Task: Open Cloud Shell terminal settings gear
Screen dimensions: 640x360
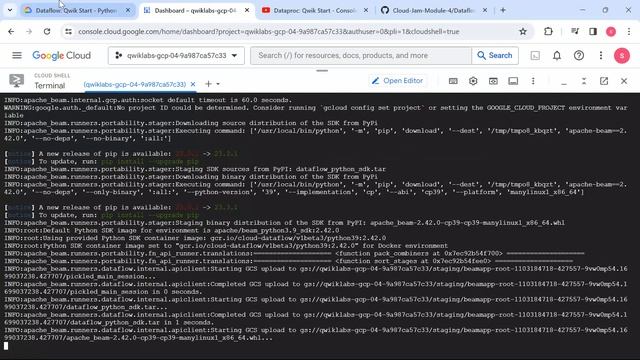Action: click(x=473, y=81)
